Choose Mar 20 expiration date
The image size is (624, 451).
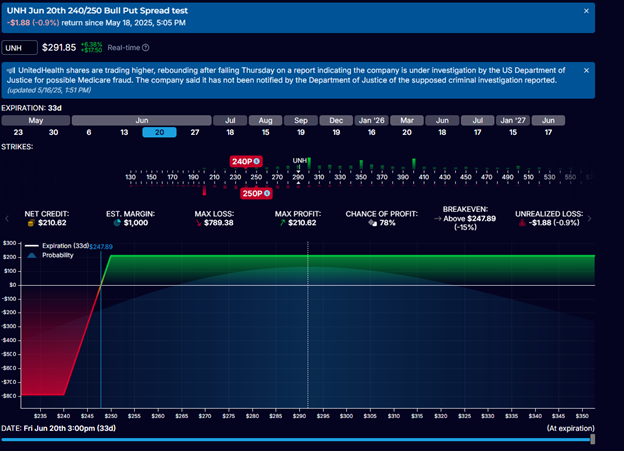(x=407, y=133)
